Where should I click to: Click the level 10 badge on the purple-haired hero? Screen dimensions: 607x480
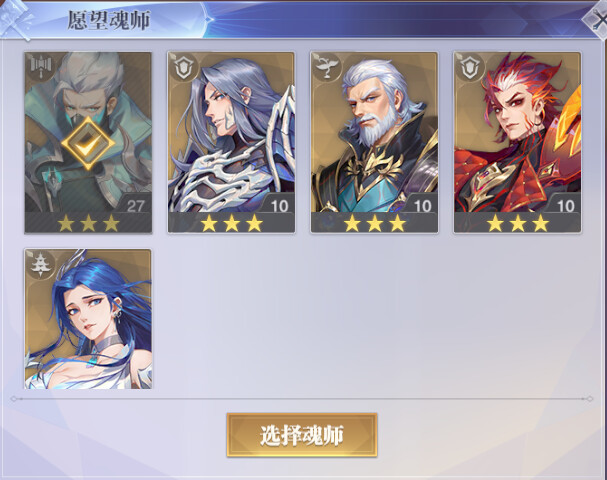(x=279, y=206)
